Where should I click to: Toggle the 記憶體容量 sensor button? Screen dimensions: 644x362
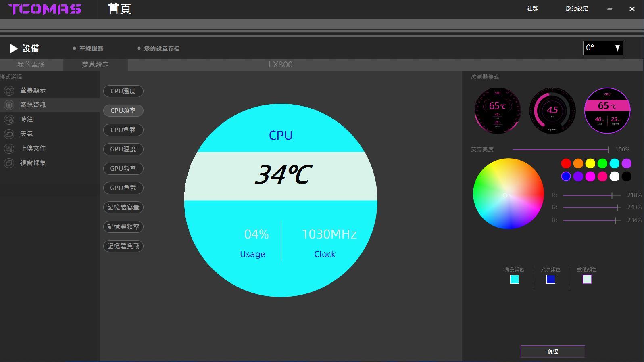(x=123, y=207)
